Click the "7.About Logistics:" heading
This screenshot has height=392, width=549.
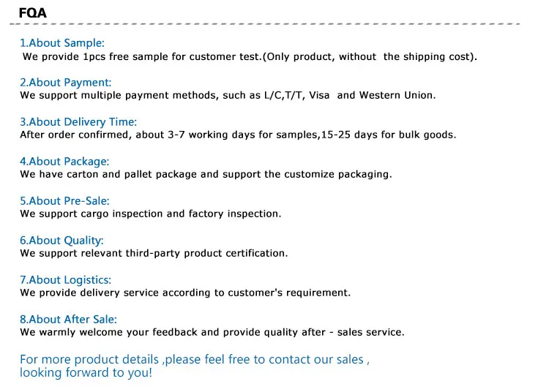tap(66, 280)
